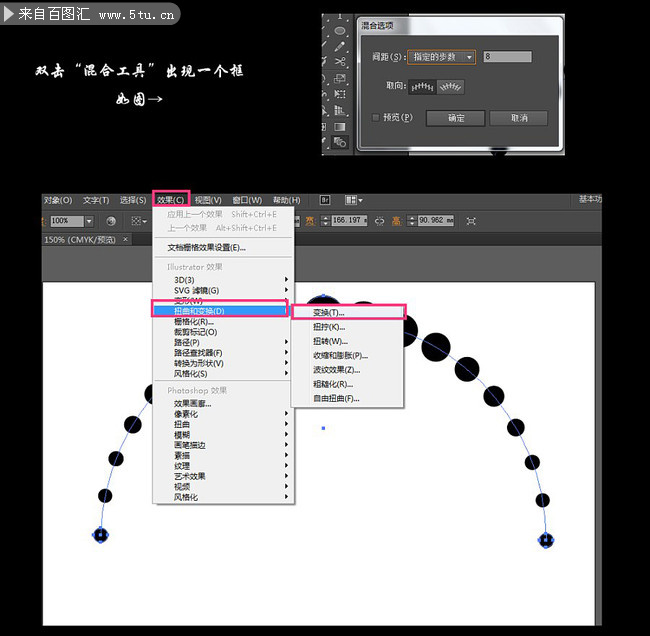Open the 效果(C) menu
The width and height of the screenshot is (650, 636).
click(170, 200)
